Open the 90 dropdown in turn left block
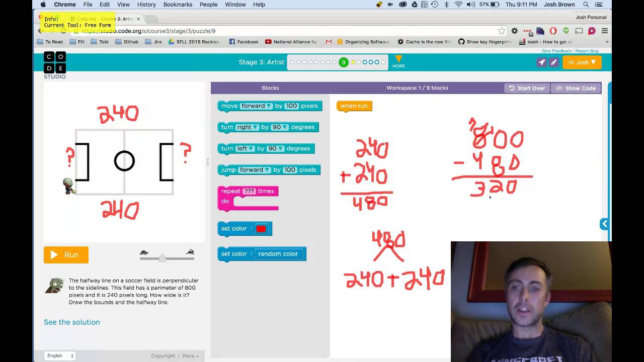 point(275,149)
